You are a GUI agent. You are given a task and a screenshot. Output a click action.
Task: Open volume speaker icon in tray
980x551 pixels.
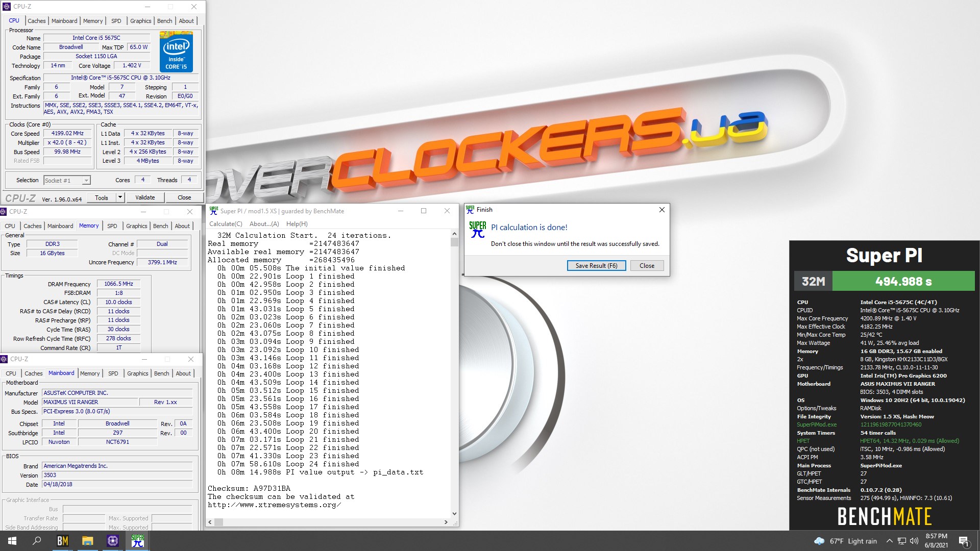coord(914,541)
